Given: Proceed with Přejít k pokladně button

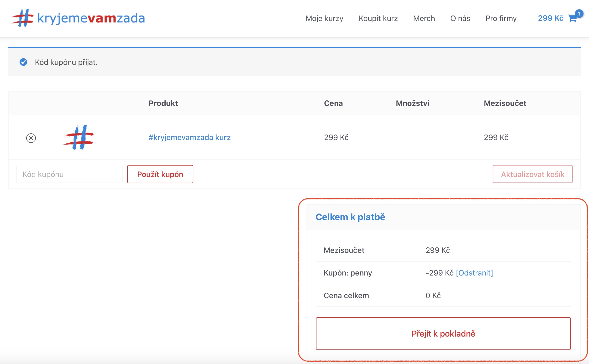Looking at the screenshot, I should 443,333.
